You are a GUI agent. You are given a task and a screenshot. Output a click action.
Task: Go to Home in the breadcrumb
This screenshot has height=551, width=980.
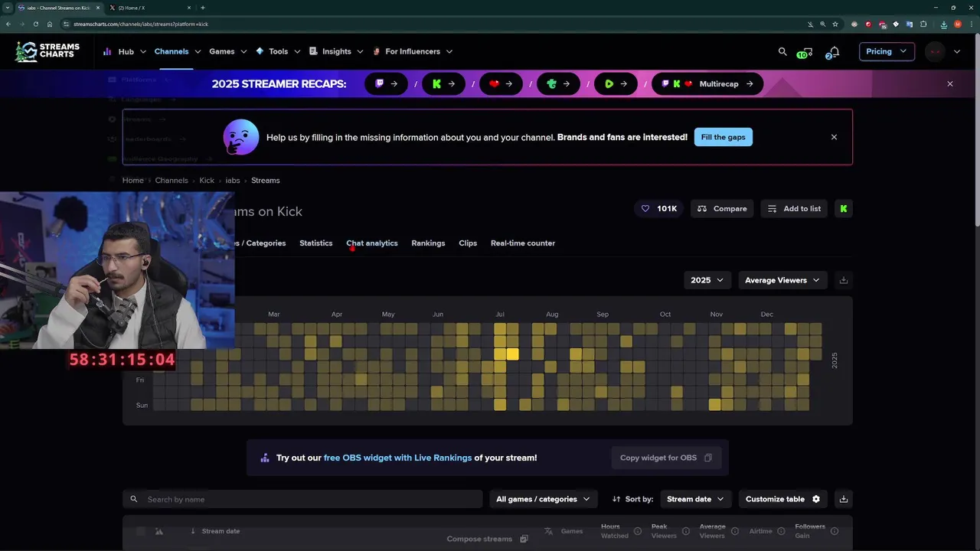[133, 181]
